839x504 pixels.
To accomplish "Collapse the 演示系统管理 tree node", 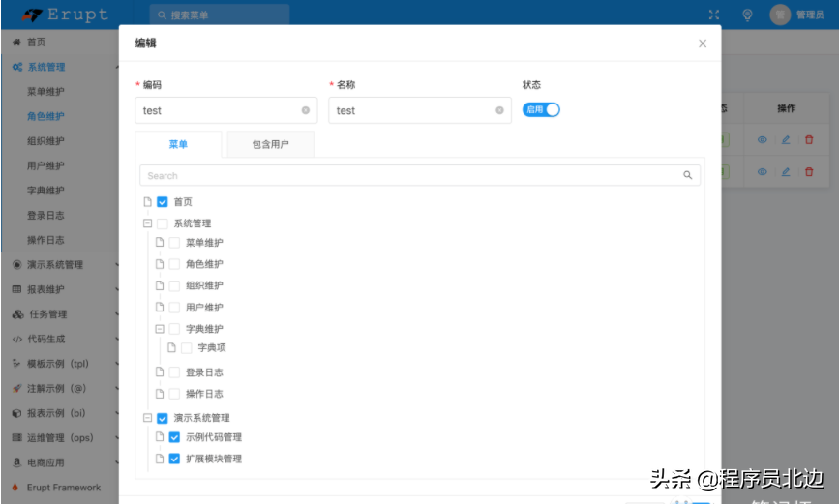I will coord(148,418).
